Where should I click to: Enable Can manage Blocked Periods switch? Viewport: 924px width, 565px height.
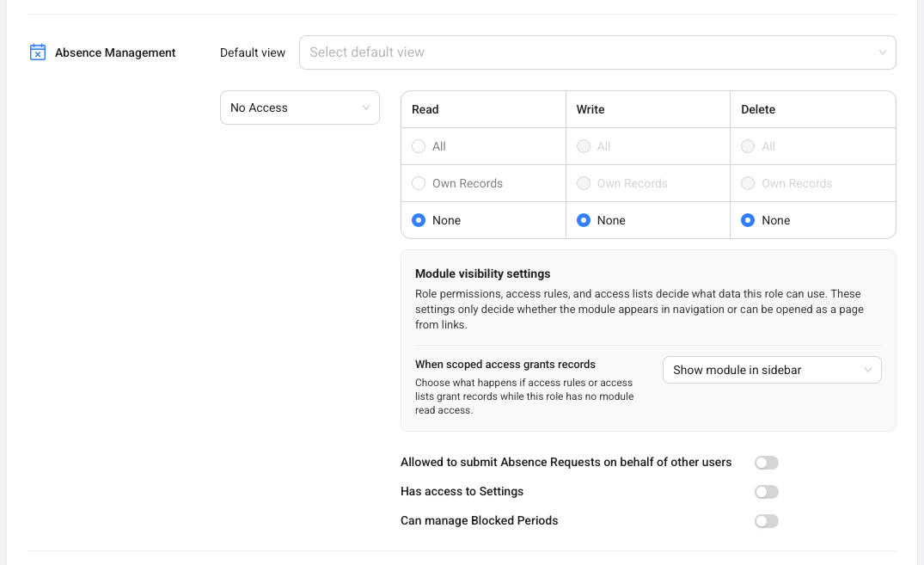[x=767, y=521]
